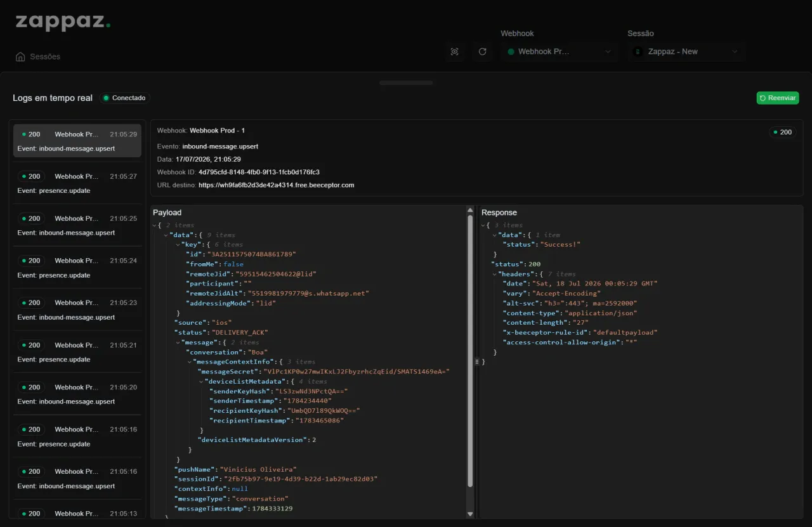Select inbound-message log at 21:05:20

pos(77,394)
